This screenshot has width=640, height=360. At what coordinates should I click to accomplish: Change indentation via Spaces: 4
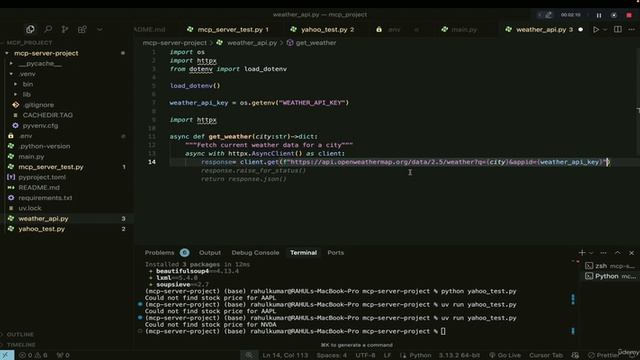[331, 355]
